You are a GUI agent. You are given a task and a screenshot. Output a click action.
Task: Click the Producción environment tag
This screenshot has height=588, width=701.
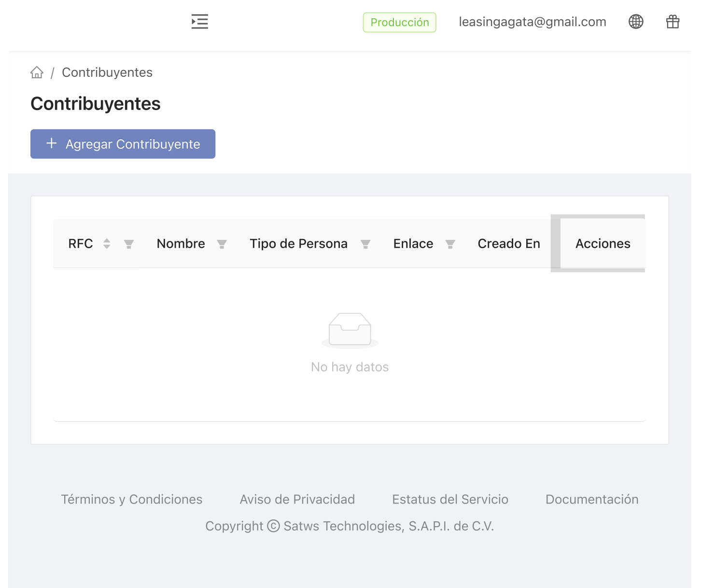pyautogui.click(x=399, y=22)
